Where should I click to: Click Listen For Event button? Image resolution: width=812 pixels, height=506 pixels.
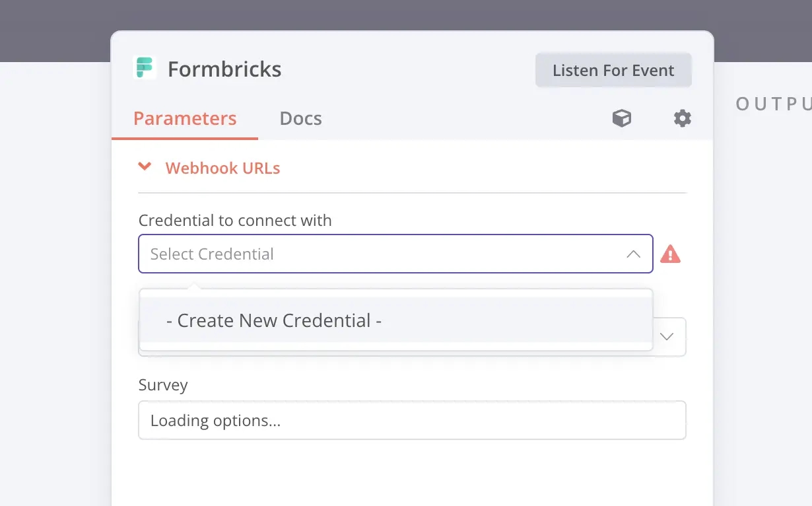[613, 70]
